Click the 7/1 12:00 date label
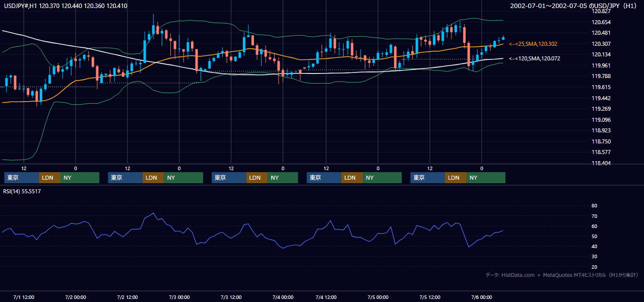 (x=24, y=297)
